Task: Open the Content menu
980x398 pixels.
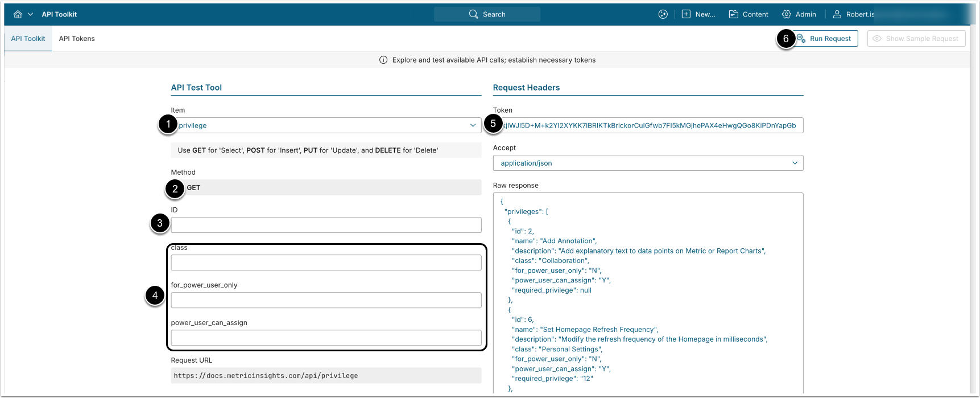Action: 749,14
